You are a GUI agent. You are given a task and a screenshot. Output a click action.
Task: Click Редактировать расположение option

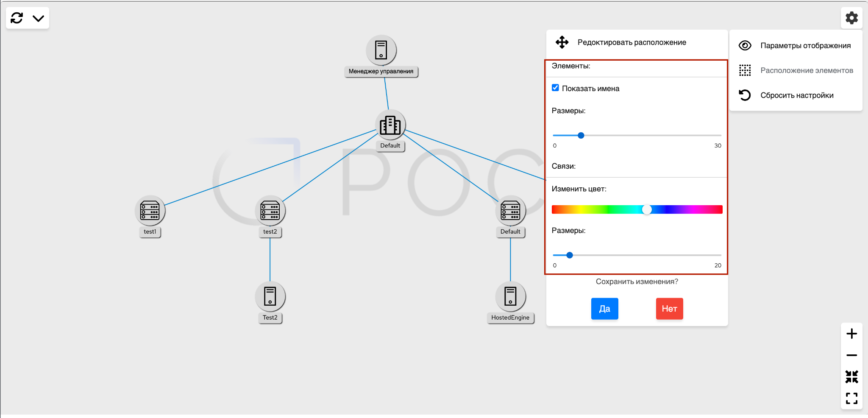(x=632, y=42)
